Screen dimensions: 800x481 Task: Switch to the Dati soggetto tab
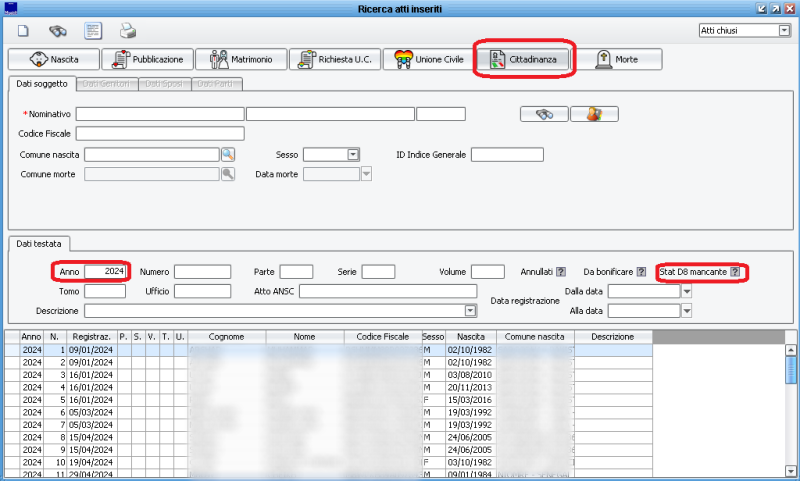pyautogui.click(x=40, y=85)
